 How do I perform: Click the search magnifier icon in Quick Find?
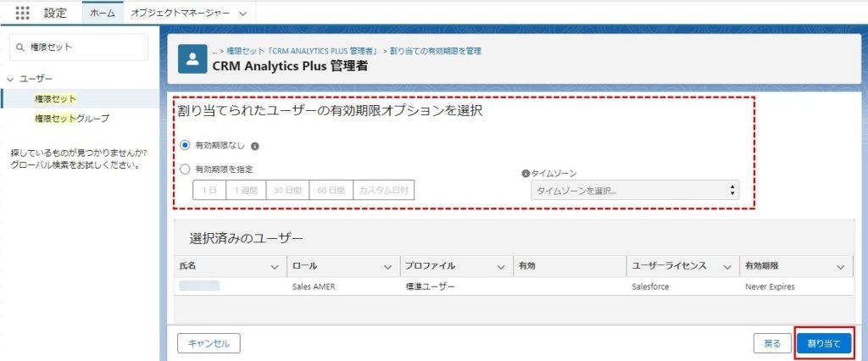(x=21, y=47)
